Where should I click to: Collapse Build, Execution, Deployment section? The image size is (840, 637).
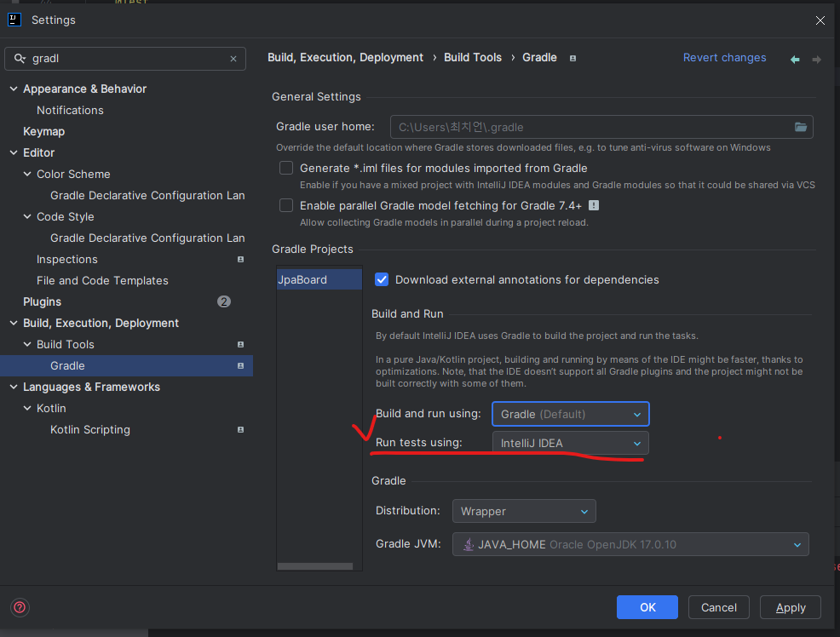pyautogui.click(x=14, y=323)
